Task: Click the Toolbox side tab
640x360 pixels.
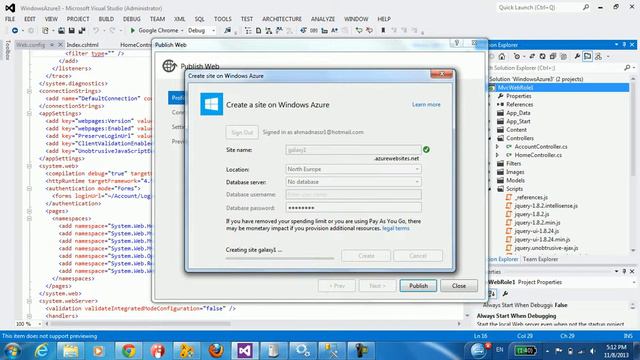Action: click(x=7, y=50)
